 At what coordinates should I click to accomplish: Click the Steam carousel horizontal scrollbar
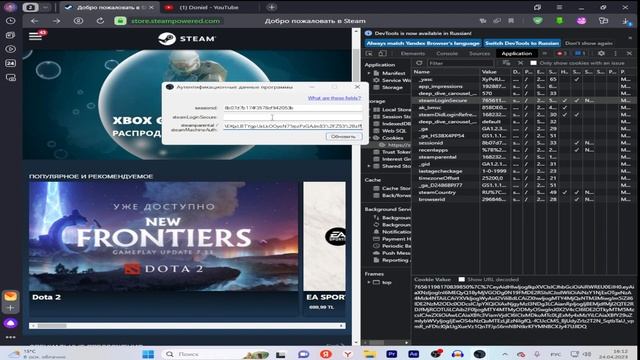point(187,326)
